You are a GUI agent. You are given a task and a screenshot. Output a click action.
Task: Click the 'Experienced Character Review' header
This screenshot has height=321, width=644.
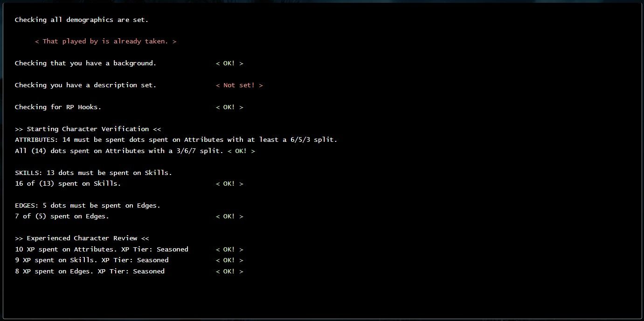pos(82,238)
